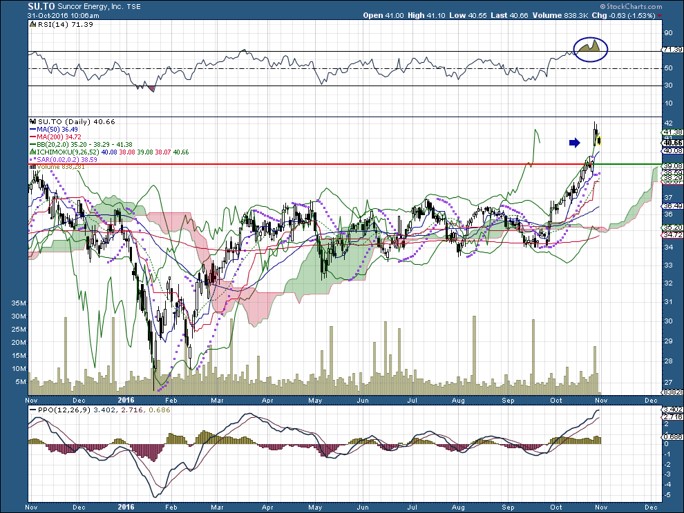This screenshot has height=513, width=684.
Task: Click the 36.49 MA(50) price tag
Action: click(x=673, y=205)
